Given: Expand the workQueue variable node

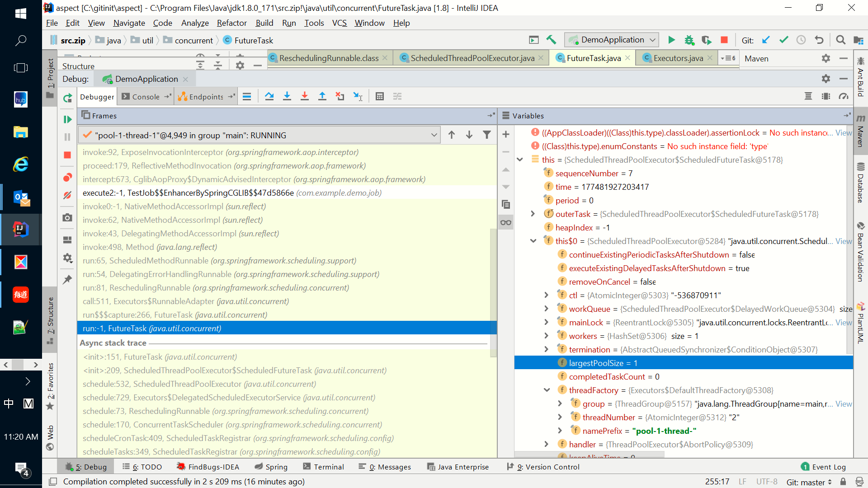Looking at the screenshot, I should [546, 309].
